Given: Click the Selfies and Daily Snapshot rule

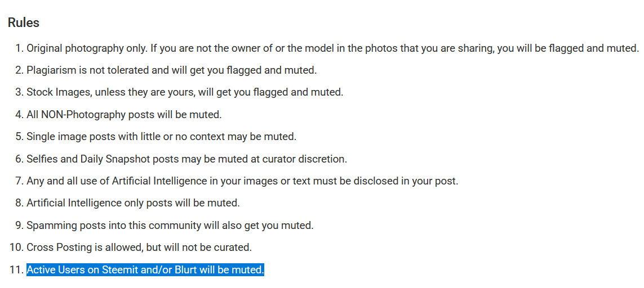Looking at the screenshot, I should [x=186, y=159].
